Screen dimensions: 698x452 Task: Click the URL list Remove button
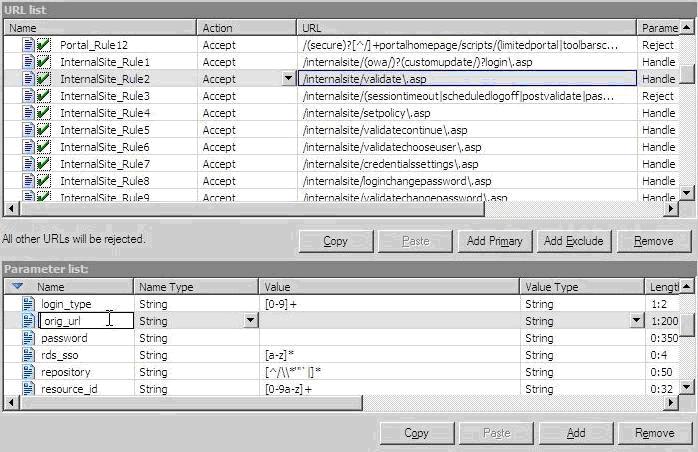[654, 241]
